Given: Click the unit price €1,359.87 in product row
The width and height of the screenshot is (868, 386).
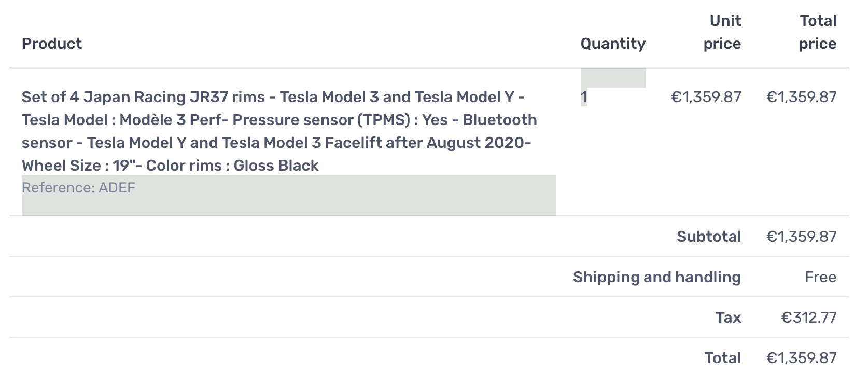Looking at the screenshot, I should (x=706, y=97).
